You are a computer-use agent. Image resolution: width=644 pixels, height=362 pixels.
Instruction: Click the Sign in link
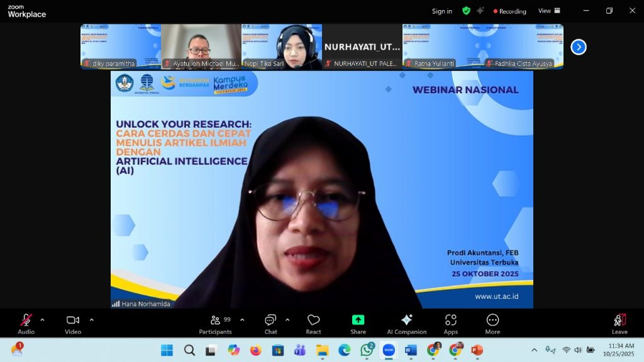click(x=441, y=11)
